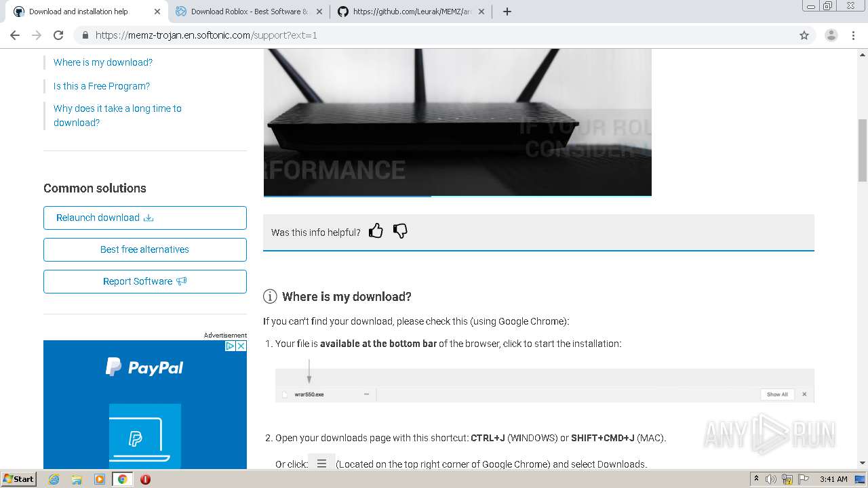Close the PayPal advertisement

tap(241, 346)
